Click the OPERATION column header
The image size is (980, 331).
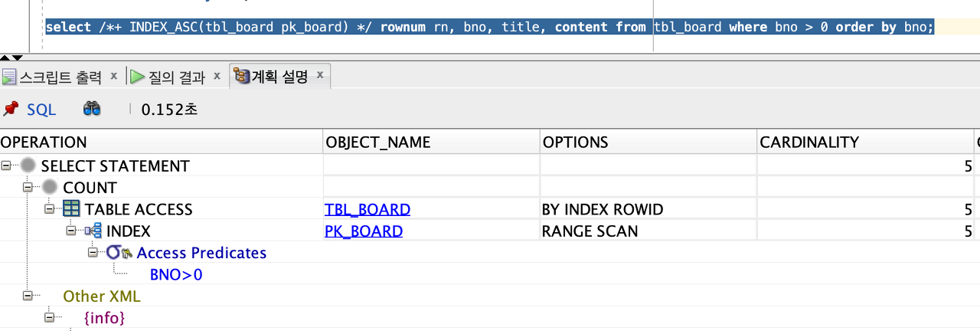(x=162, y=142)
